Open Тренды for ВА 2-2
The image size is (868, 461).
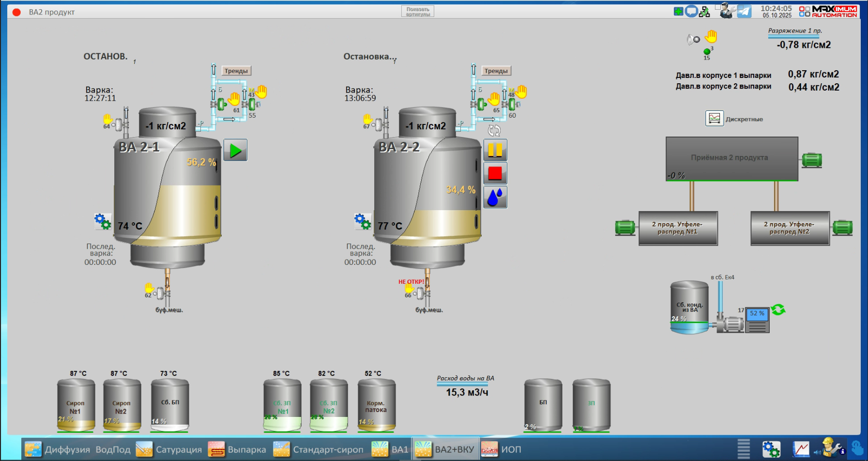[496, 71]
